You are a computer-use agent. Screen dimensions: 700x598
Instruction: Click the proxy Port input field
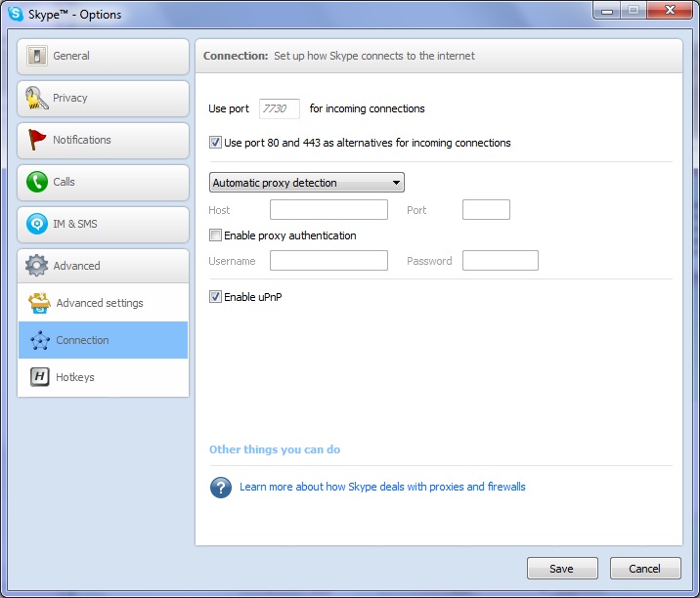click(486, 209)
